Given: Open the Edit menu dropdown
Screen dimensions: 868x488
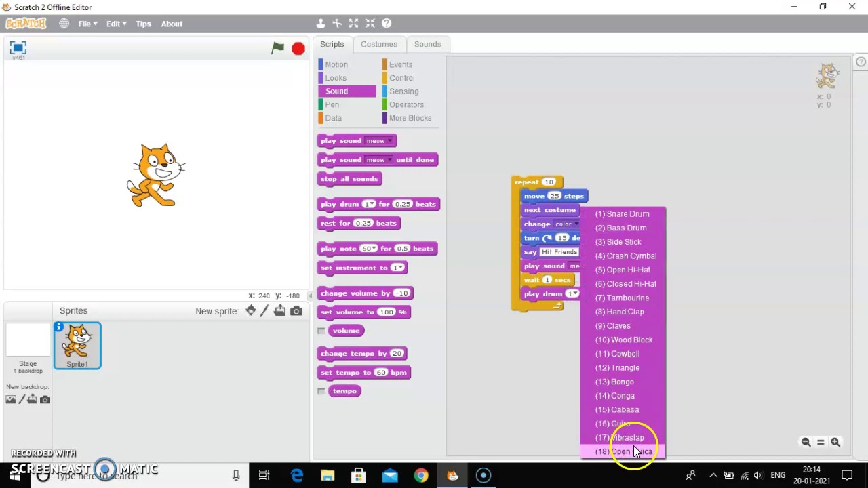Looking at the screenshot, I should (x=117, y=24).
